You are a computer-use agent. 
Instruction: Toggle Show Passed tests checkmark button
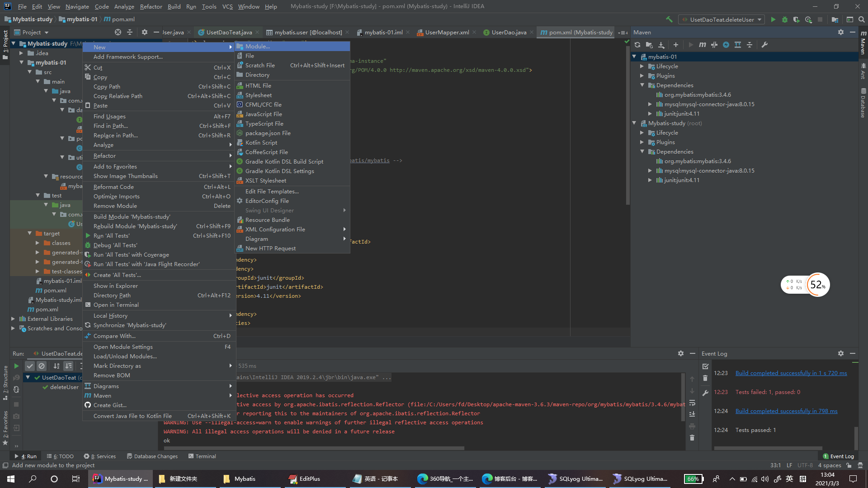30,366
